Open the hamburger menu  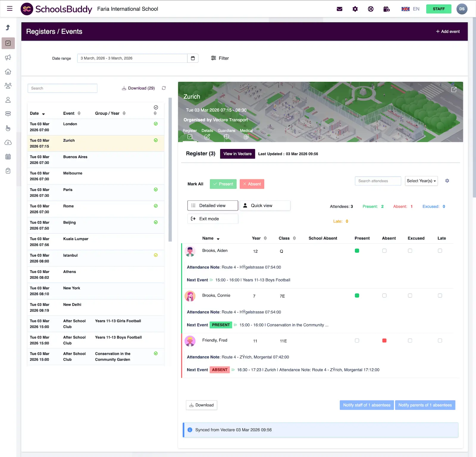pyautogui.click(x=10, y=9)
